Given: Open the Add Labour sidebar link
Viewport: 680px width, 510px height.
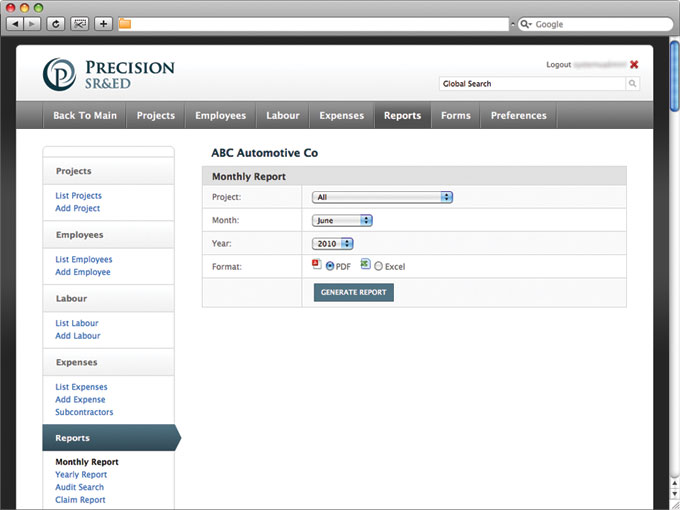Looking at the screenshot, I should 78,336.
